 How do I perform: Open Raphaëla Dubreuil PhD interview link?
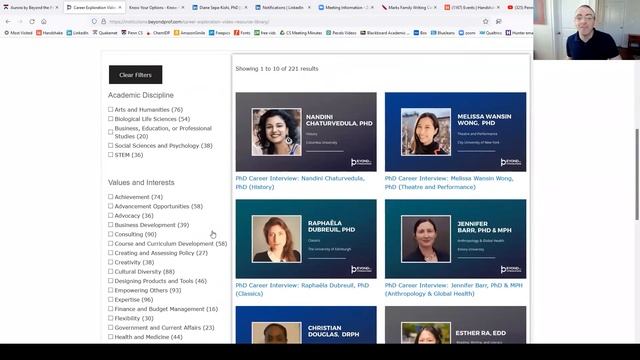click(302, 289)
